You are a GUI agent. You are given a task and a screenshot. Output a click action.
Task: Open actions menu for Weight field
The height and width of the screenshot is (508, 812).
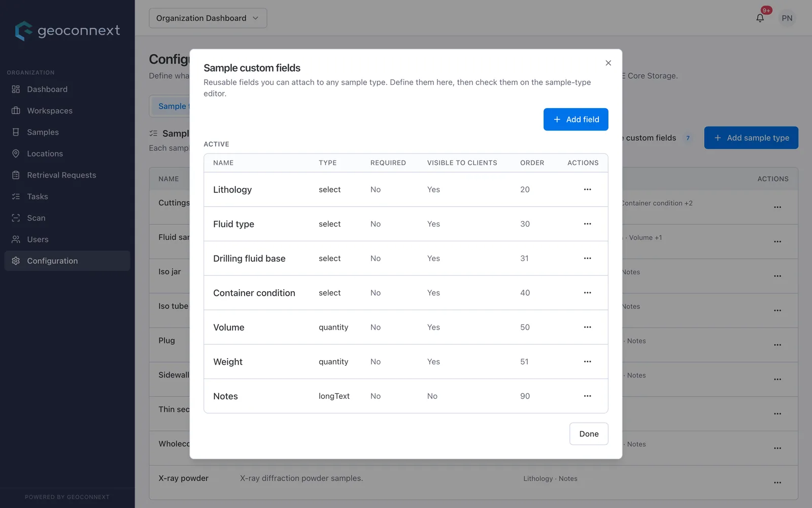tap(587, 362)
